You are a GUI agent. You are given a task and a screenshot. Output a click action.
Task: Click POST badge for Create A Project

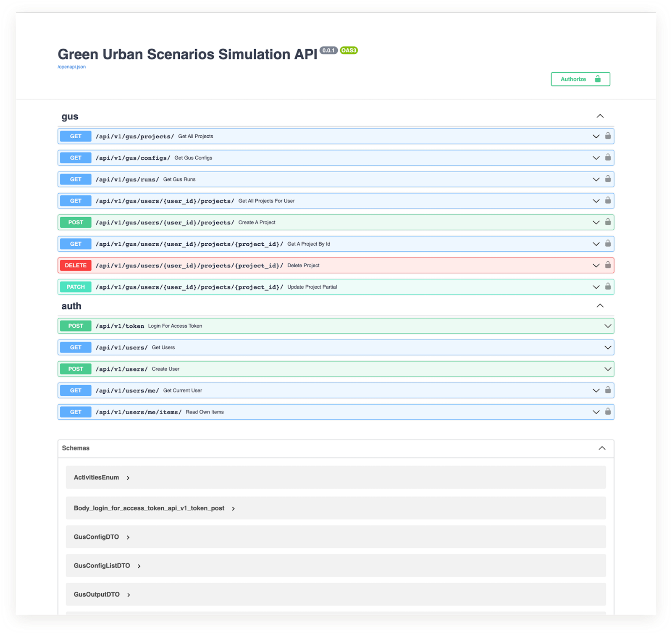tap(76, 222)
